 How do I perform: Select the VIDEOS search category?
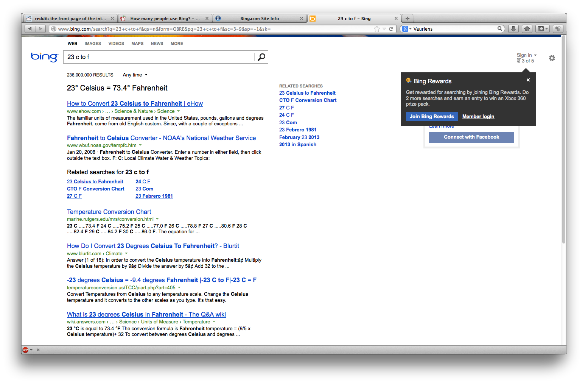[116, 44]
